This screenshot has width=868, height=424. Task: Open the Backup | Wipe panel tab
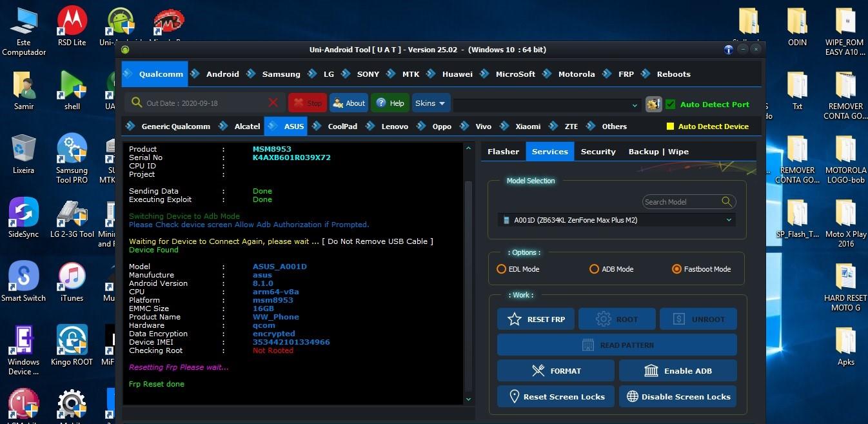pos(658,152)
